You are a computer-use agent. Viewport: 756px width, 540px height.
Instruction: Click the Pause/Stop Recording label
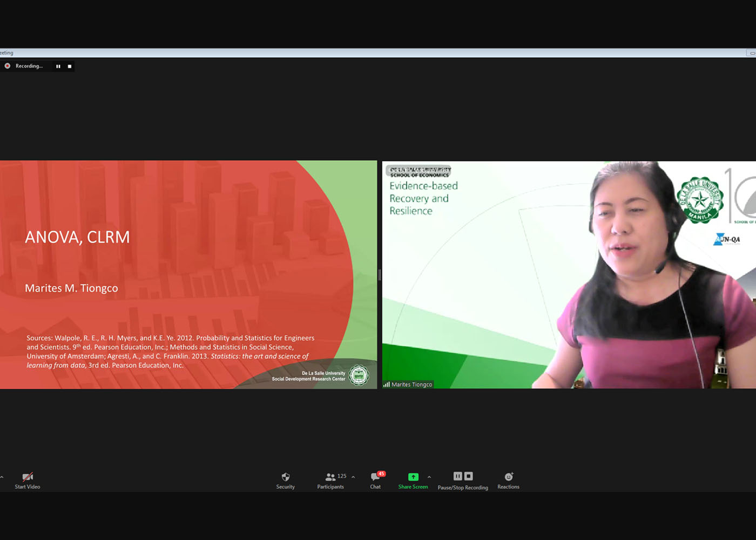(x=463, y=488)
